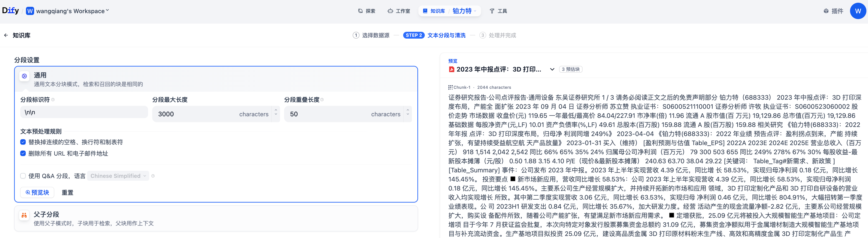Click the 分段标识符 help icon

(x=53, y=100)
